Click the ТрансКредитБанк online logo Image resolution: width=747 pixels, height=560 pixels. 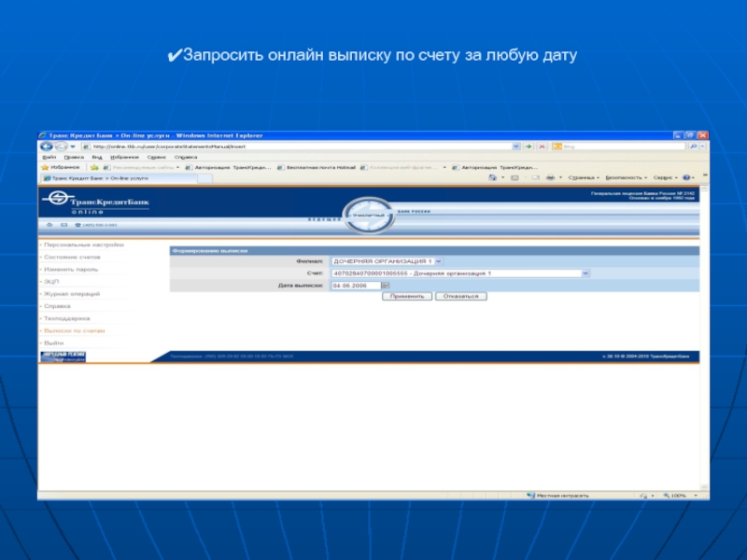tap(96, 203)
